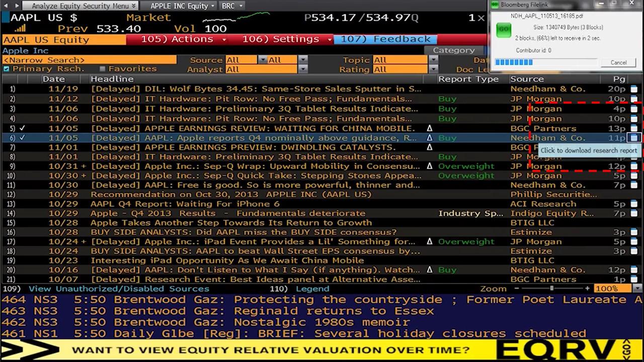Open the Analyst All dropdown
The height and width of the screenshot is (362, 644).
pyautogui.click(x=302, y=70)
